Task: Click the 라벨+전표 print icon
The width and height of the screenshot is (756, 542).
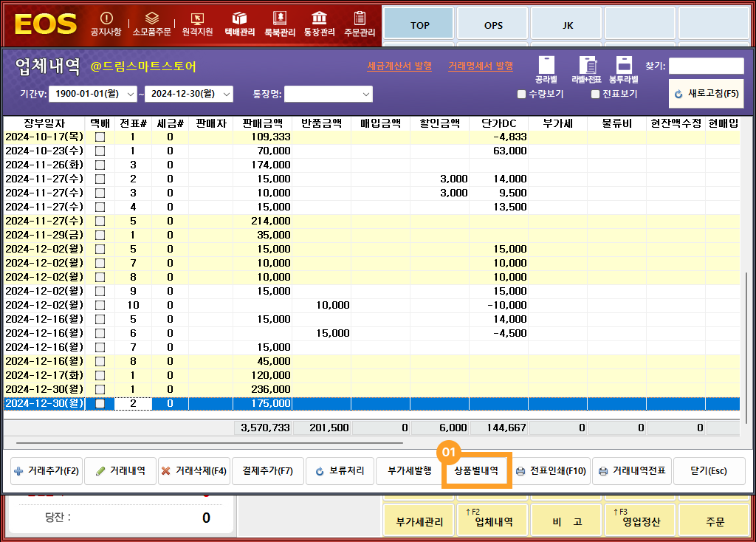Action: click(x=586, y=70)
